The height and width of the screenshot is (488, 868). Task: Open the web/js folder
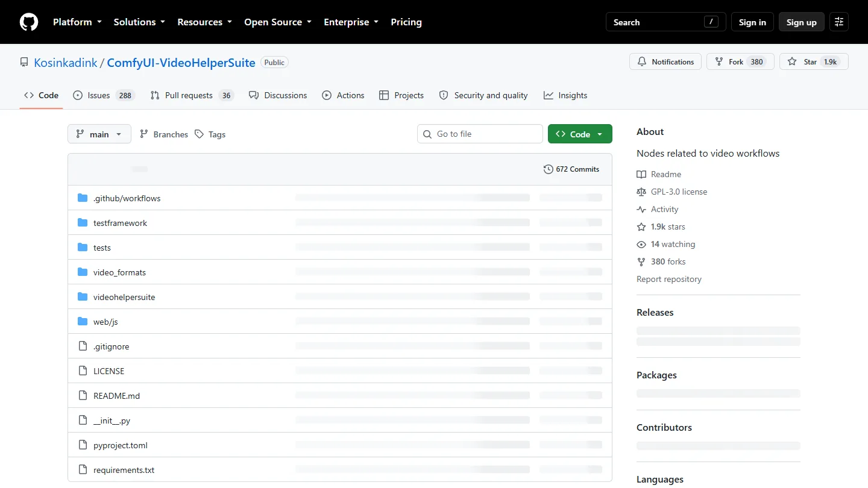tap(105, 322)
